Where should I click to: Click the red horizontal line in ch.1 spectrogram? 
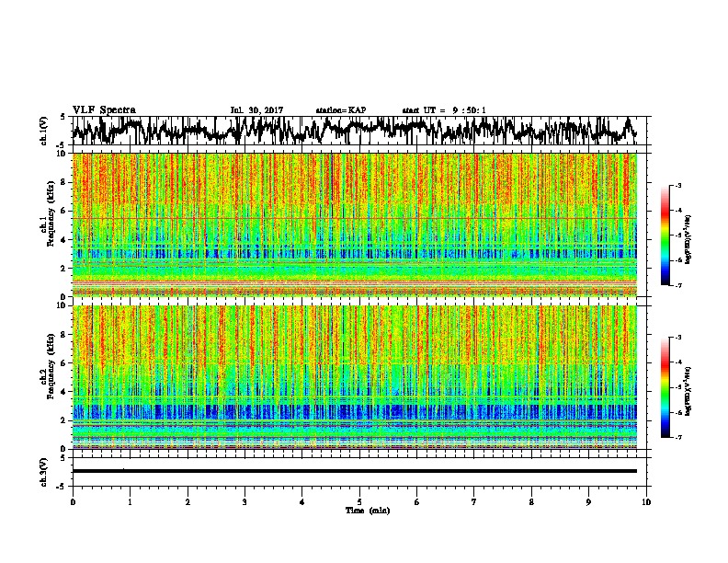pos(355,218)
